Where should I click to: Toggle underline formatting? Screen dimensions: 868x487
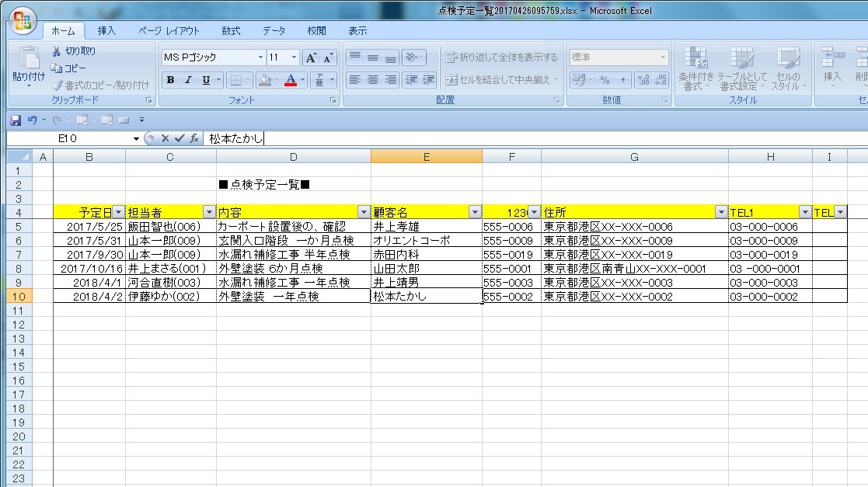[206, 80]
